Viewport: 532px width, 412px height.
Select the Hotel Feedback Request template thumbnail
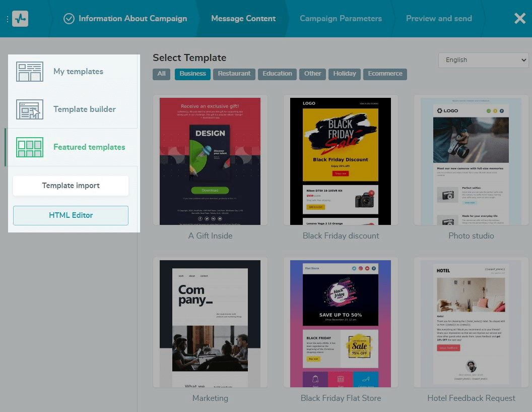click(x=471, y=323)
